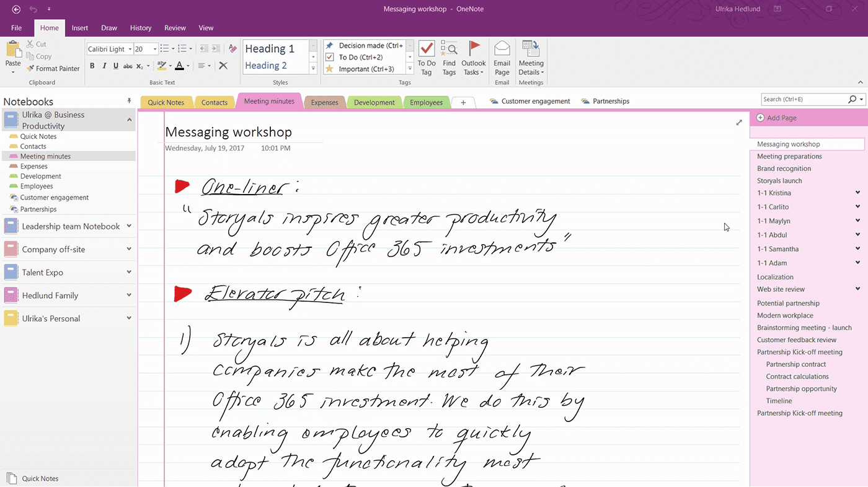Screen dimensions: 868x487
Task: Switch to the Draw ribbon tab
Action: tap(109, 28)
